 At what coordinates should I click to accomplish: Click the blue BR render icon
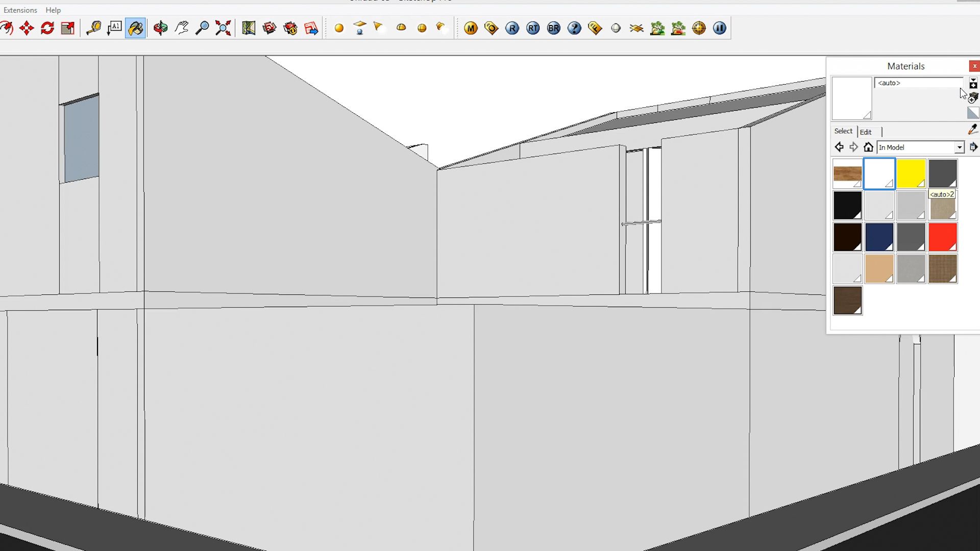(x=554, y=28)
